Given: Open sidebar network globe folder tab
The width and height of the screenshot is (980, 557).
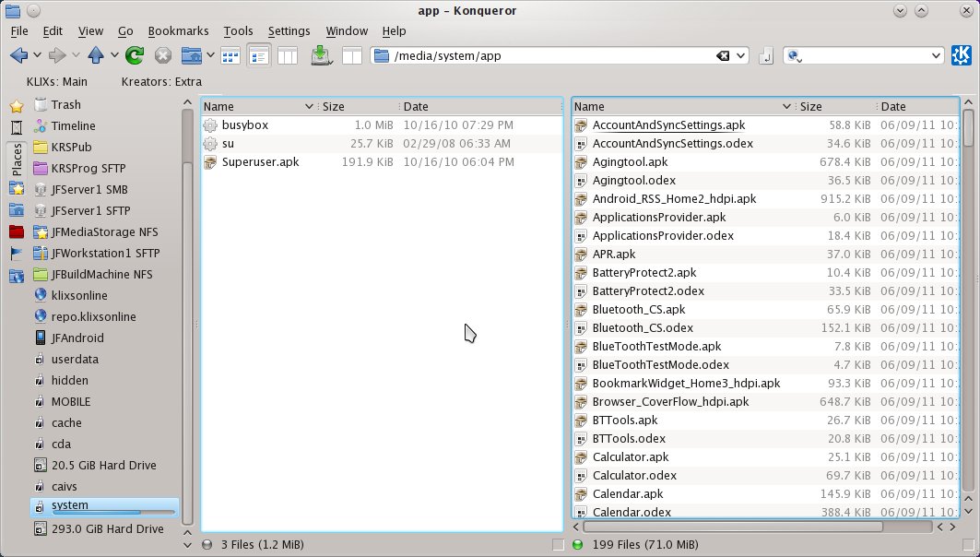Looking at the screenshot, I should click(x=17, y=276).
